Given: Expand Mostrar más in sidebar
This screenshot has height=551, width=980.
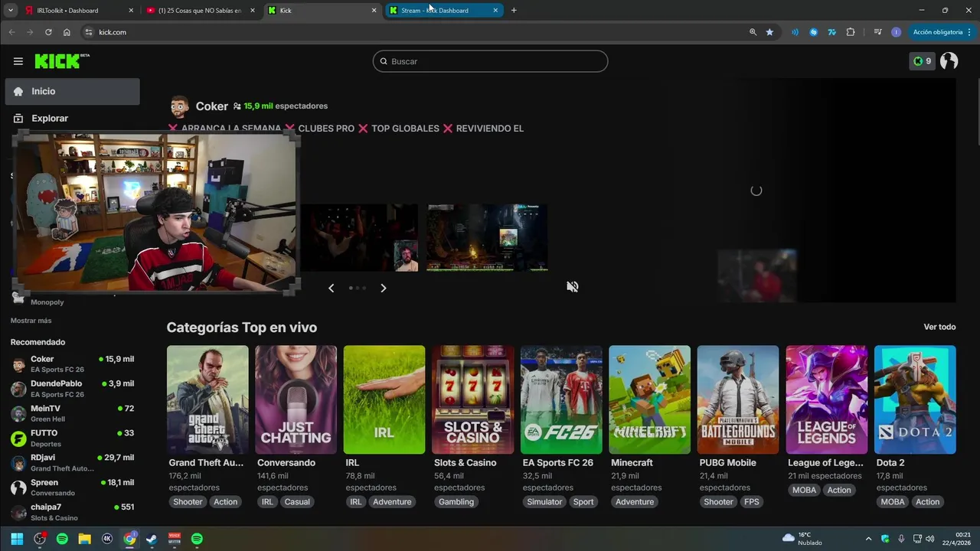Looking at the screenshot, I should [x=31, y=321].
